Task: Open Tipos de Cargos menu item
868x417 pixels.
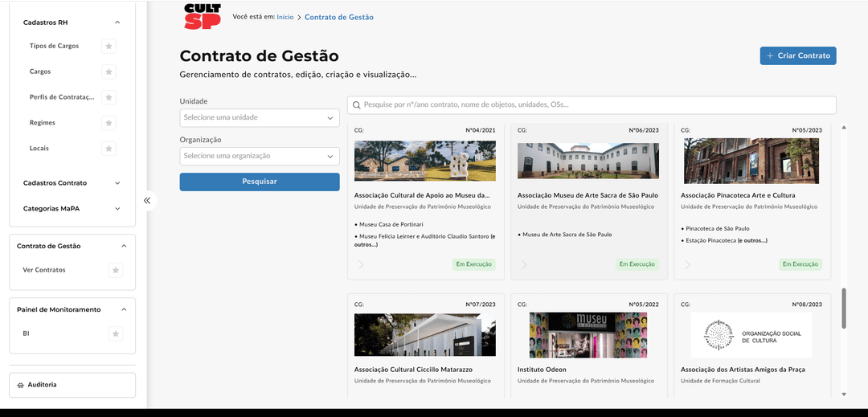Action: 55,46
